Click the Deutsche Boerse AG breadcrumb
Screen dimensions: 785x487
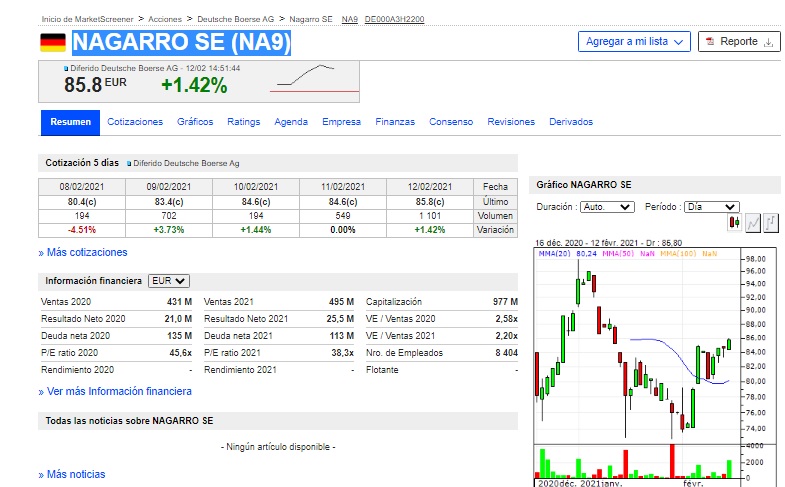coord(235,19)
